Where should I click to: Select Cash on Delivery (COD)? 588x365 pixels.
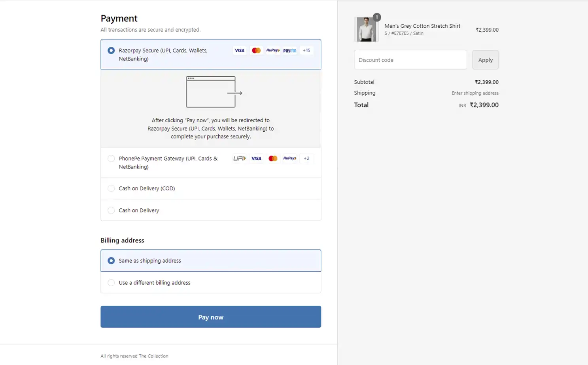[x=111, y=188]
